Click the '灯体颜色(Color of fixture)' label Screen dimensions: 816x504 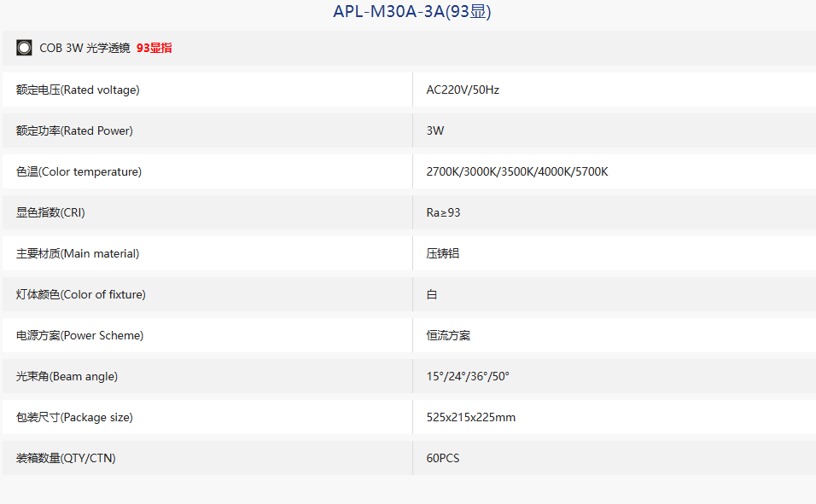click(81, 294)
